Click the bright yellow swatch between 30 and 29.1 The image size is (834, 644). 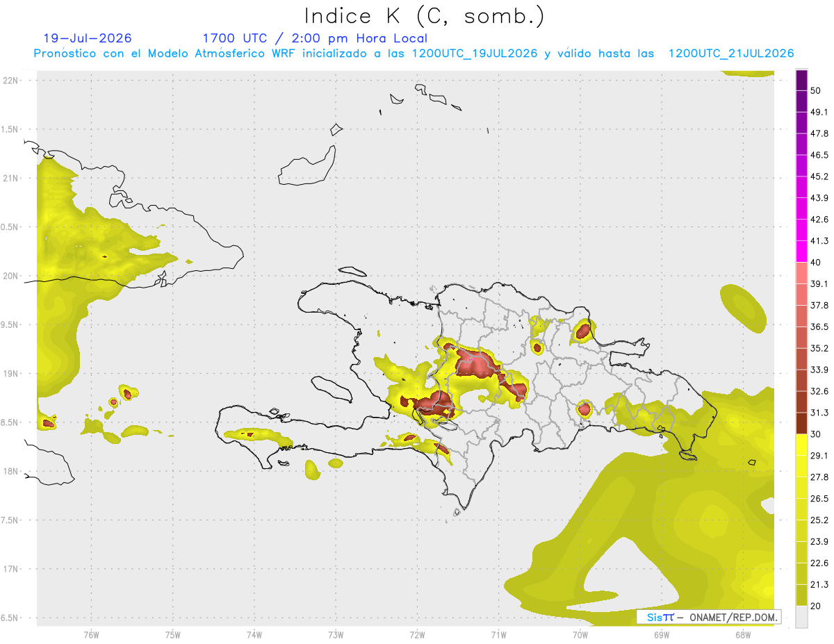[801, 445]
